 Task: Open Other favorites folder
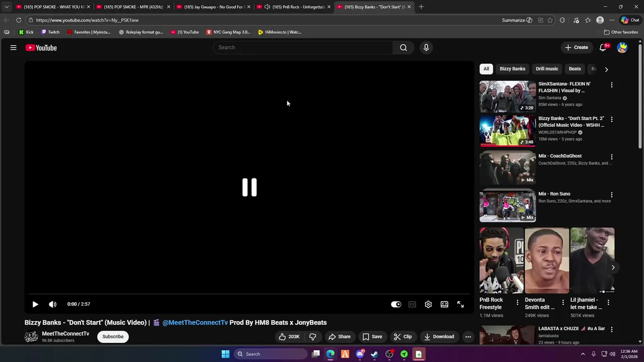(621, 32)
